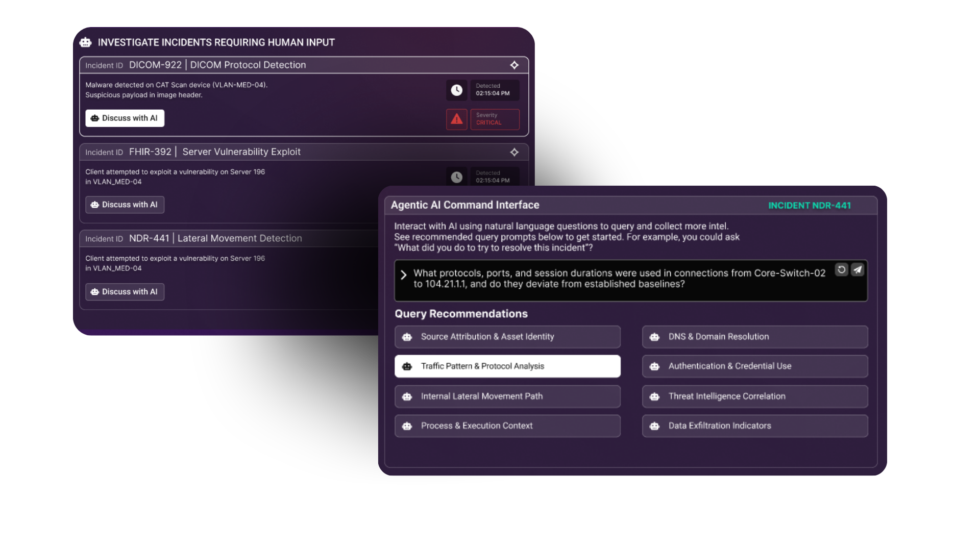Click the clock icon in FHIR-392 incident
This screenshot has width=980, height=551.
point(456,177)
